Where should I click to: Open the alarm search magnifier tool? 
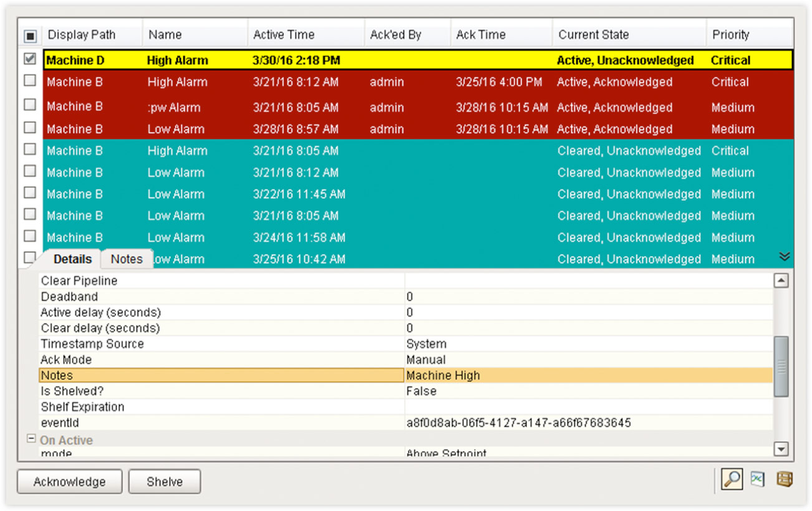pos(731,480)
